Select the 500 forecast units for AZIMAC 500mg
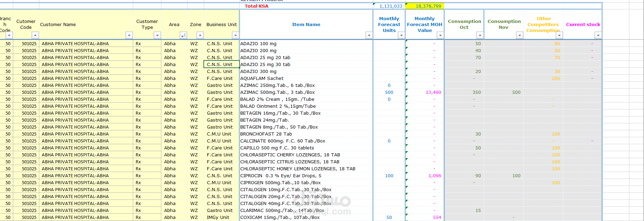Image resolution: width=644 pixels, height=221 pixels. [389, 92]
